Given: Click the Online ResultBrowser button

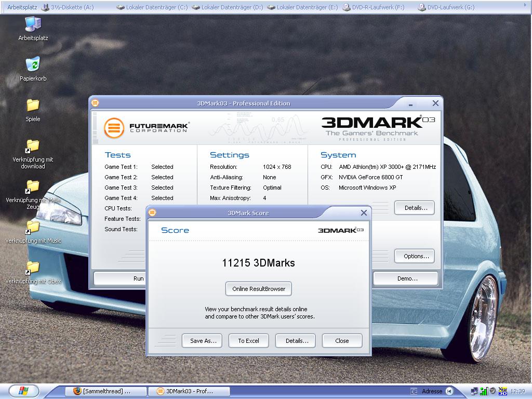Looking at the screenshot, I should click(259, 289).
